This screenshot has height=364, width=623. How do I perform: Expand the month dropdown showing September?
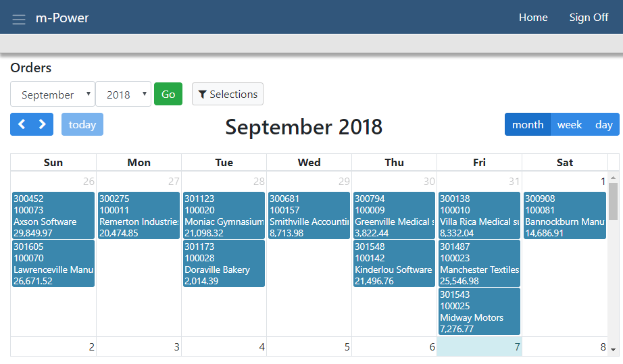tap(52, 95)
